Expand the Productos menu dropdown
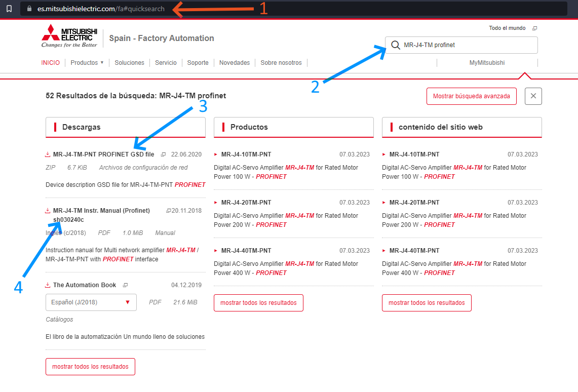578x392 pixels. (x=87, y=63)
